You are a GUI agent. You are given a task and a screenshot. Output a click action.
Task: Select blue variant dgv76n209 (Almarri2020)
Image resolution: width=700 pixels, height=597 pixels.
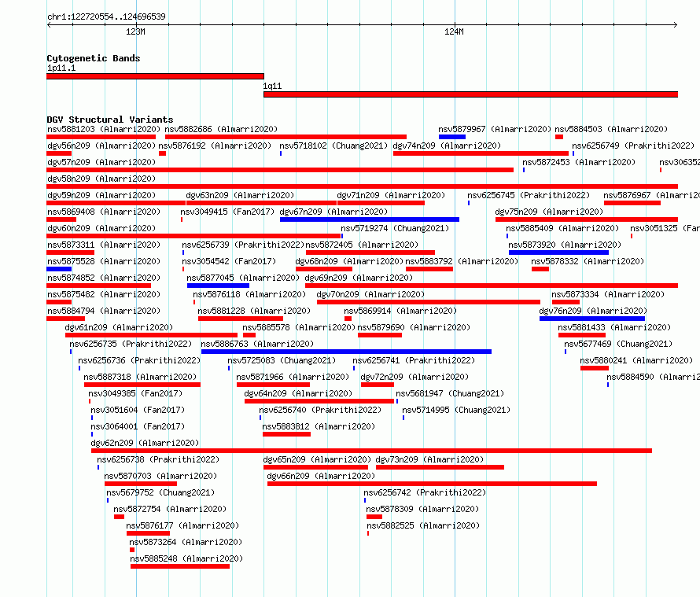(592, 319)
